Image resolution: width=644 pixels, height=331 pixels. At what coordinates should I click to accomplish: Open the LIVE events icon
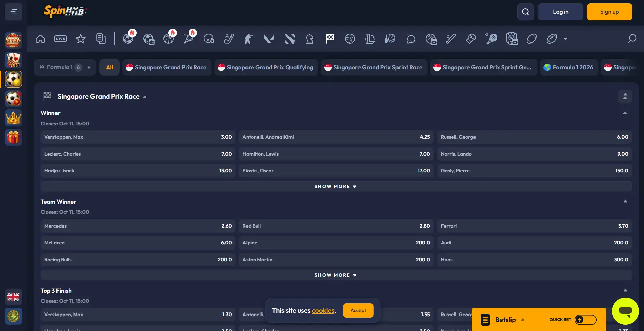(61, 39)
